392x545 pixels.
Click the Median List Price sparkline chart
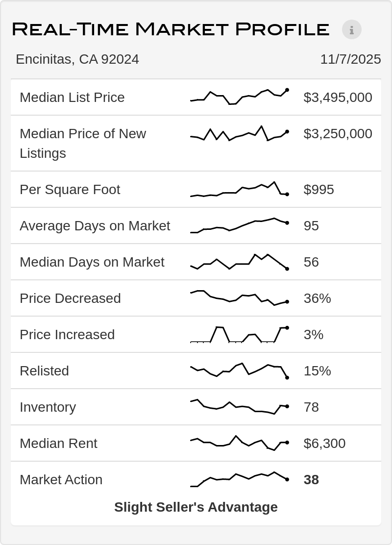coord(239,97)
